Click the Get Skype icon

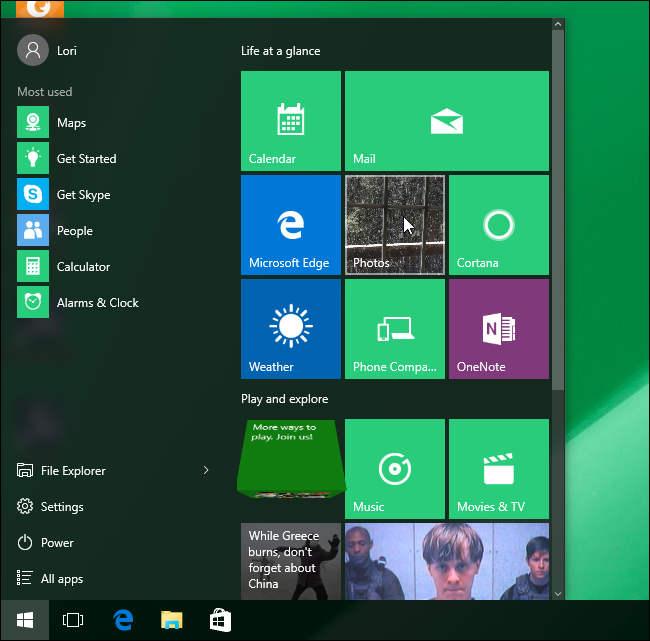click(33, 194)
